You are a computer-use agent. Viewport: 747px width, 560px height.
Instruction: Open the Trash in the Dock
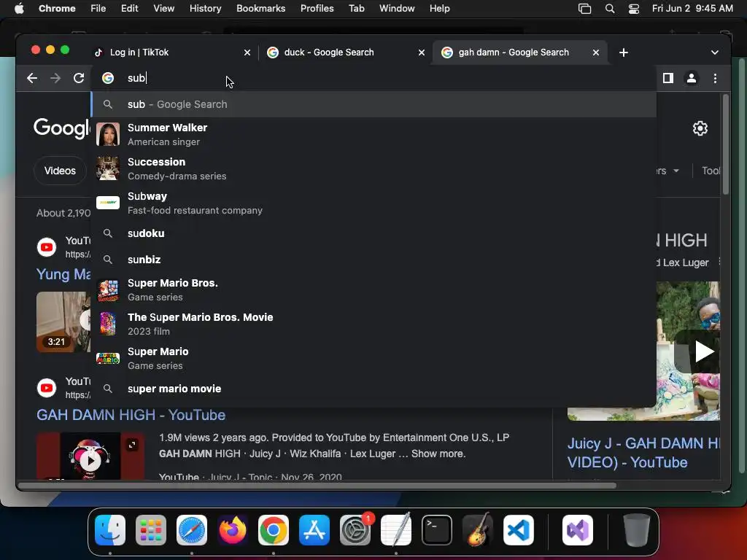coord(636,530)
